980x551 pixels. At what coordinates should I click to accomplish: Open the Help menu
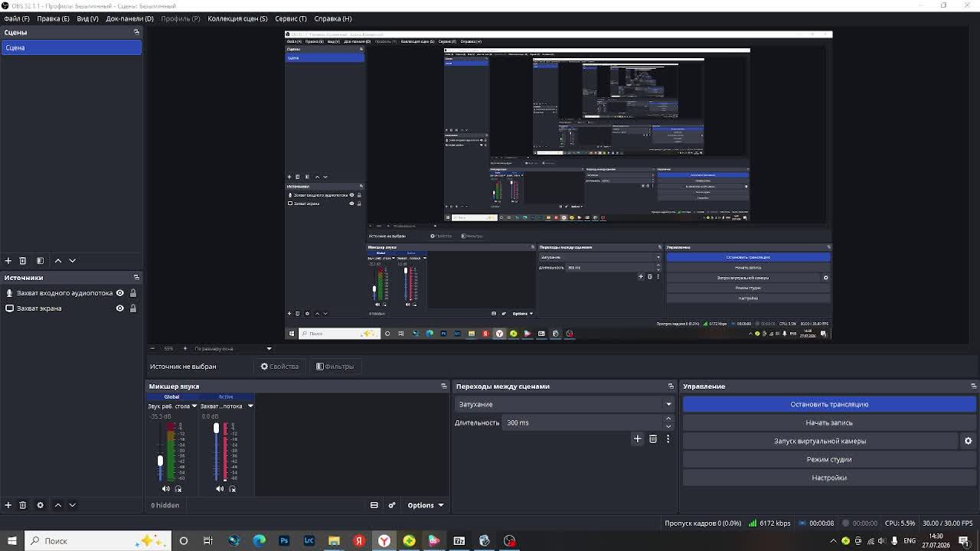(333, 18)
